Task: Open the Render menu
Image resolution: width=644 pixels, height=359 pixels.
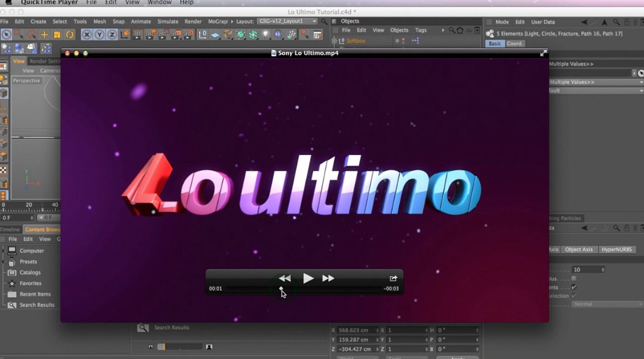Action: (193, 21)
